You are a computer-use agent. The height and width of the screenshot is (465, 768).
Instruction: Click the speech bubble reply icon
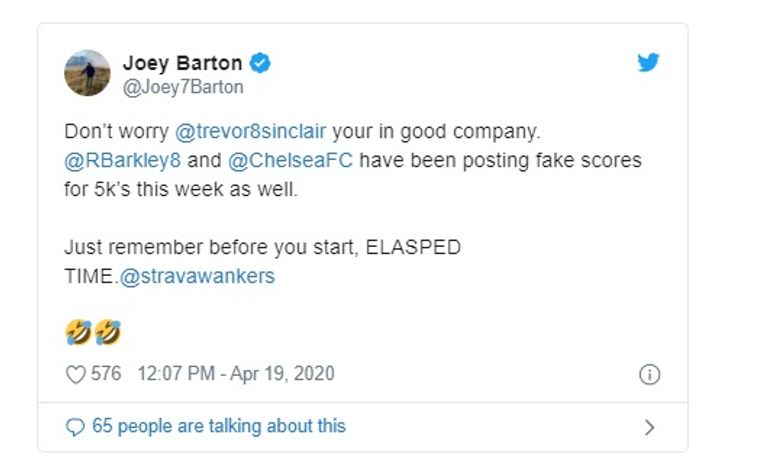(75, 427)
